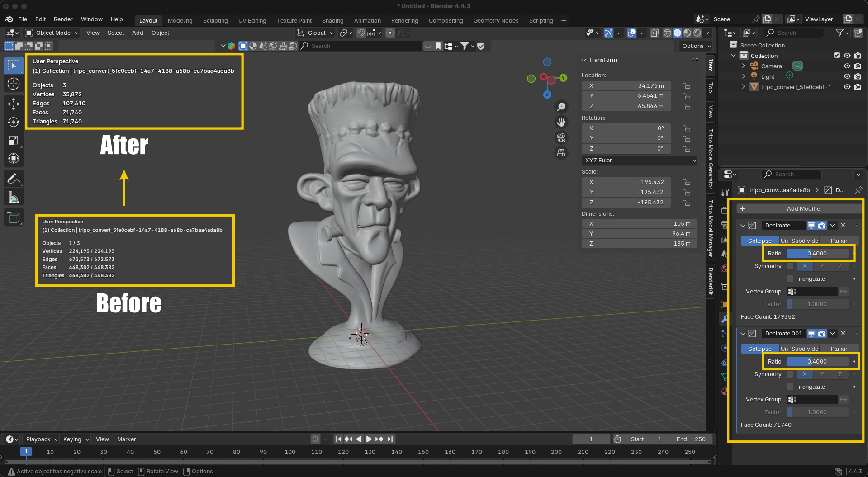Open the Render menu

(x=63, y=19)
